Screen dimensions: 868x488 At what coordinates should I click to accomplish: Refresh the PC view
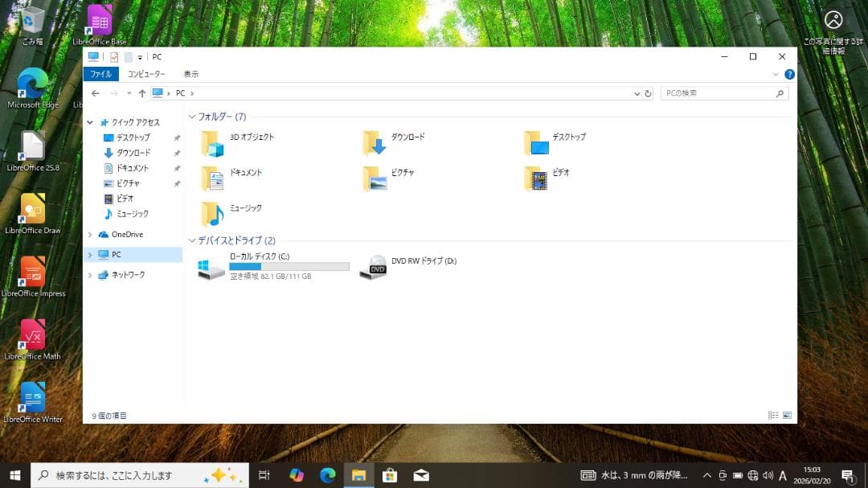pyautogui.click(x=648, y=93)
